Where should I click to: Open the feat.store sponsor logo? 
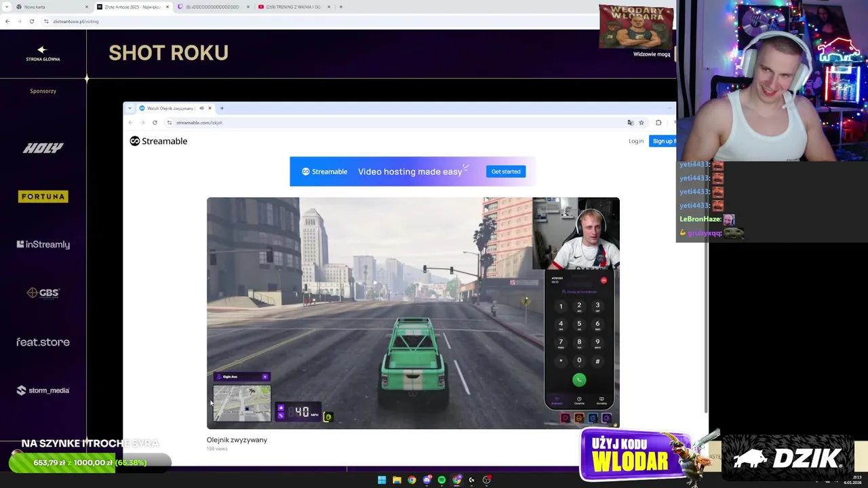43,342
